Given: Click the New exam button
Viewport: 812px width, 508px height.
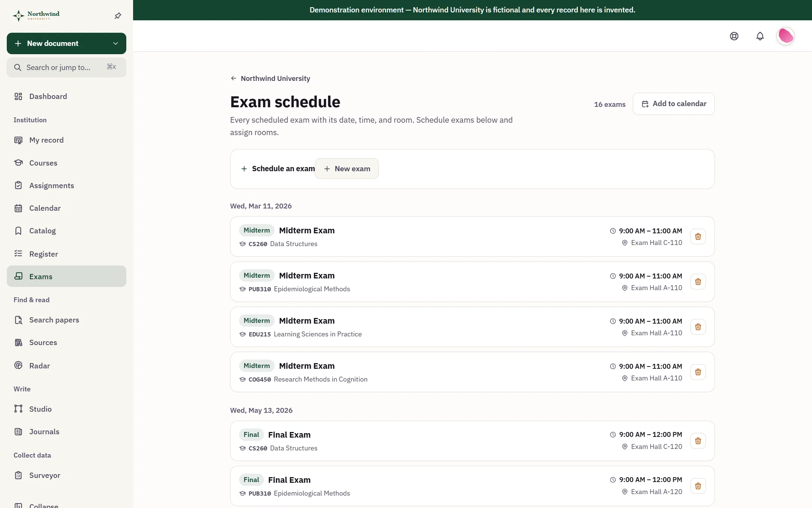Looking at the screenshot, I should (347, 169).
